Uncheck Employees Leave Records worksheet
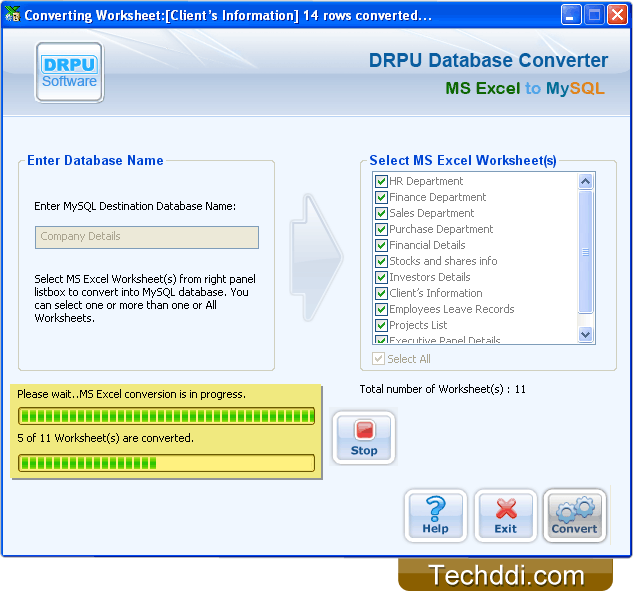 pyautogui.click(x=381, y=309)
